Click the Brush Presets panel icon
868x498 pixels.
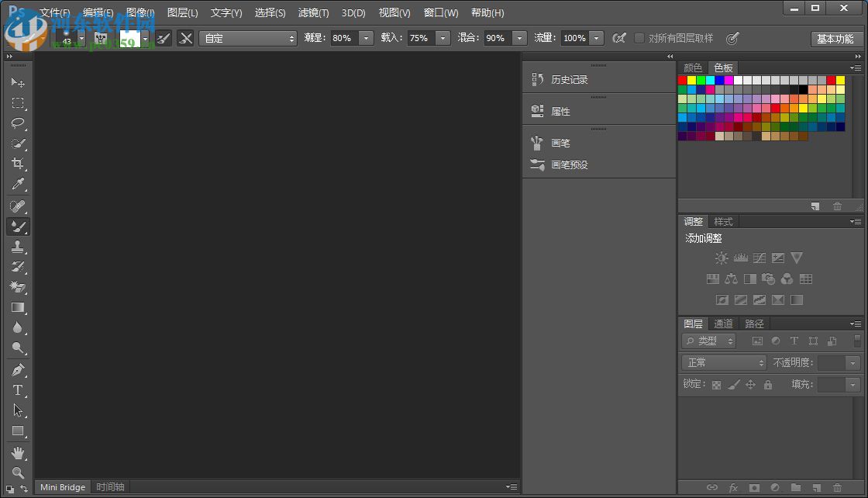coord(538,164)
